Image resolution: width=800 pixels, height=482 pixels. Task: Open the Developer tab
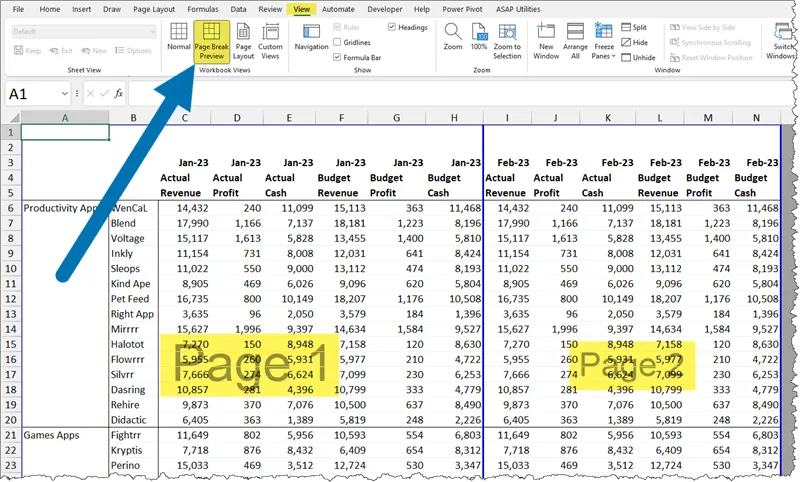385,9
